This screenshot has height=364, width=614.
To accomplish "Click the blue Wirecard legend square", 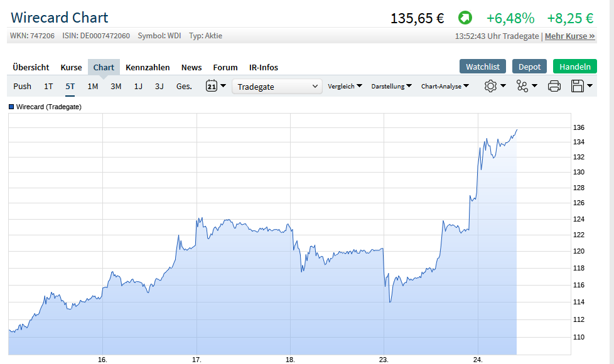I will [x=11, y=107].
